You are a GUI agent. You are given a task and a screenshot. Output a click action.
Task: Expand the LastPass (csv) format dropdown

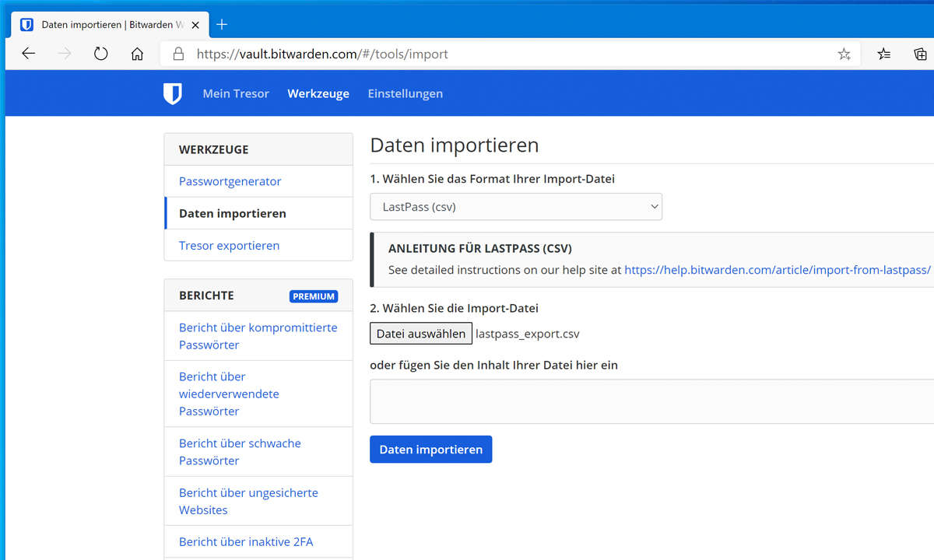516,207
